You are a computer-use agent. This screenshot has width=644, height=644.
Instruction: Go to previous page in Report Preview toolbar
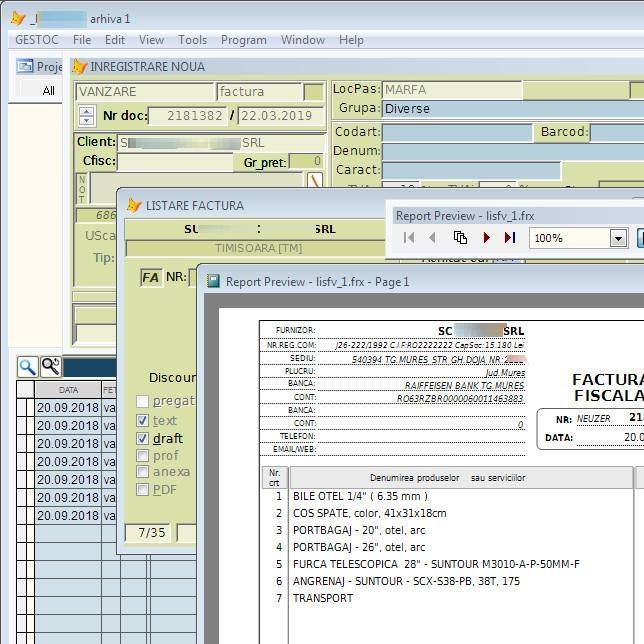coord(432,237)
